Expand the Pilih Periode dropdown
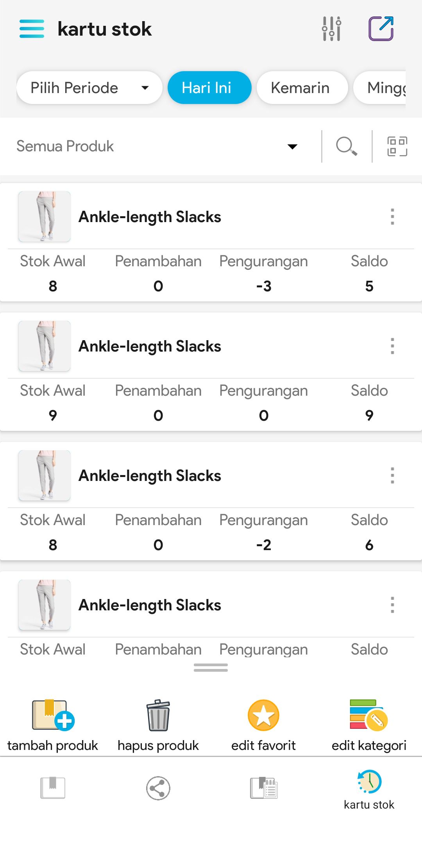Screen dimensions: 422x868 pos(89,88)
